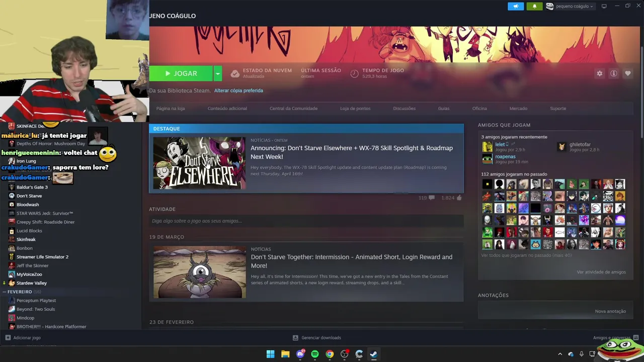Open the Don't Starve Together: Intermission headline
644x362 pixels.
click(352, 261)
